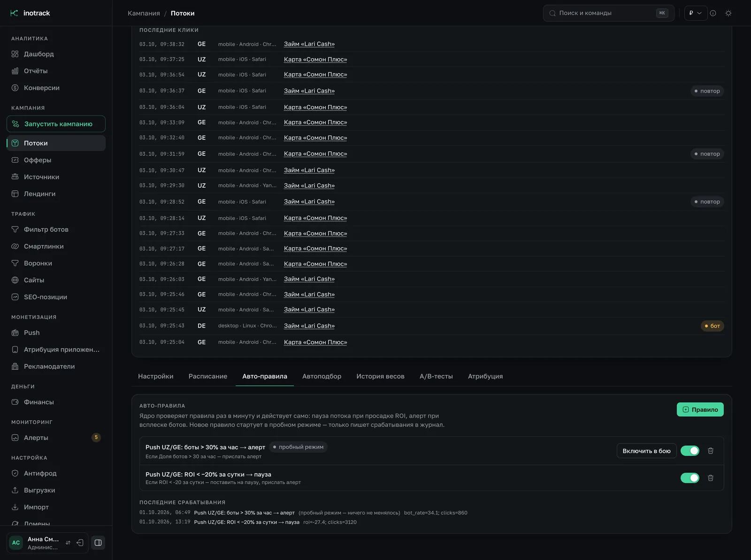Go to Конверсии section
Image resolution: width=751 pixels, height=560 pixels.
[x=56, y=88]
